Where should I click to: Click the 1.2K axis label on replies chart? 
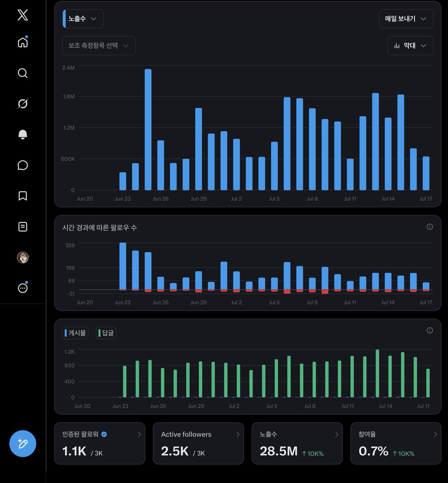pos(70,352)
